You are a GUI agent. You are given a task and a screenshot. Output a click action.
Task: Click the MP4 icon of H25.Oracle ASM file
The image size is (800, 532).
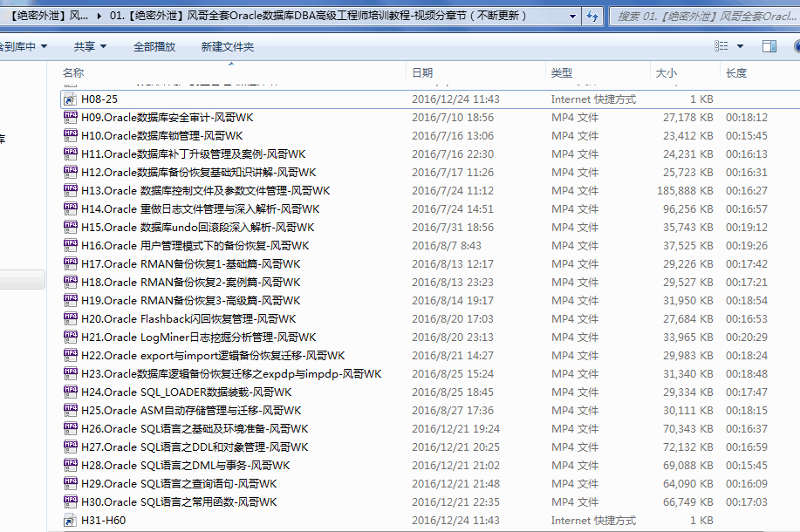tap(70, 411)
